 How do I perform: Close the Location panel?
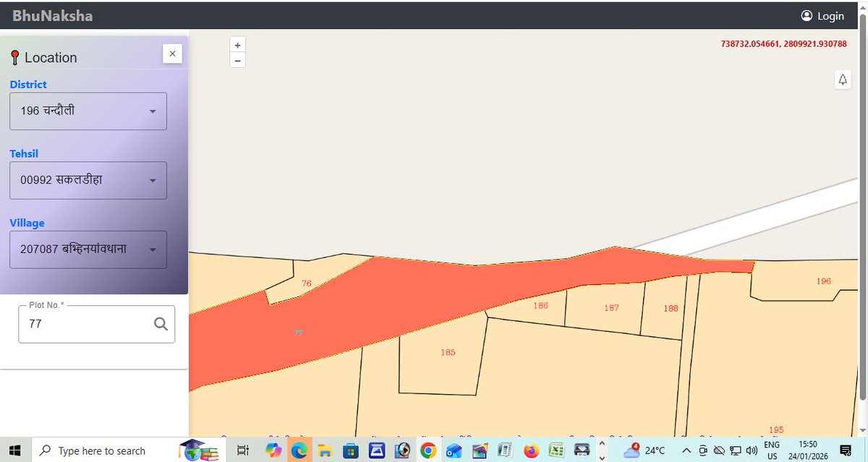172,54
